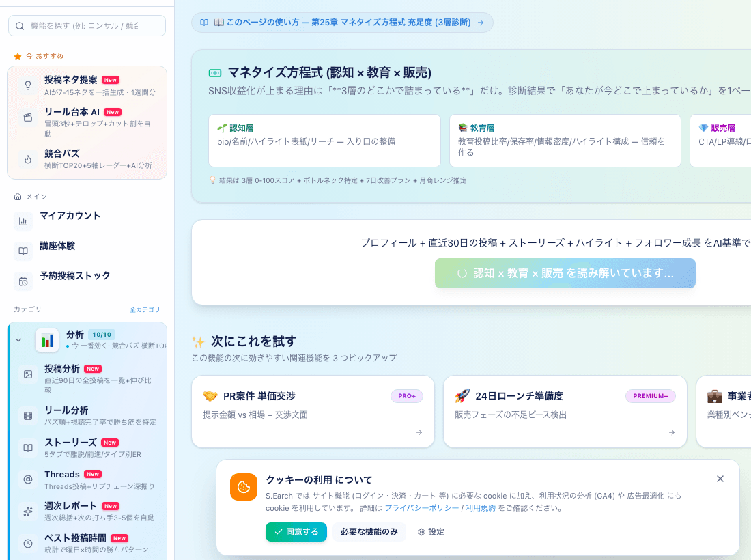Click the sprout icon on 認知層 card
The image size is (751, 560).
[222, 128]
